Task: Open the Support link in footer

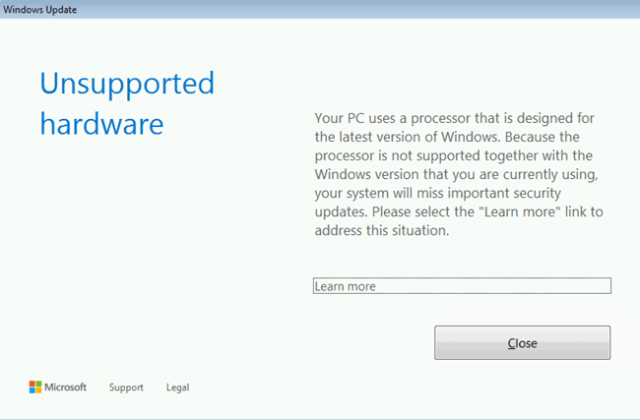Action: click(x=126, y=388)
